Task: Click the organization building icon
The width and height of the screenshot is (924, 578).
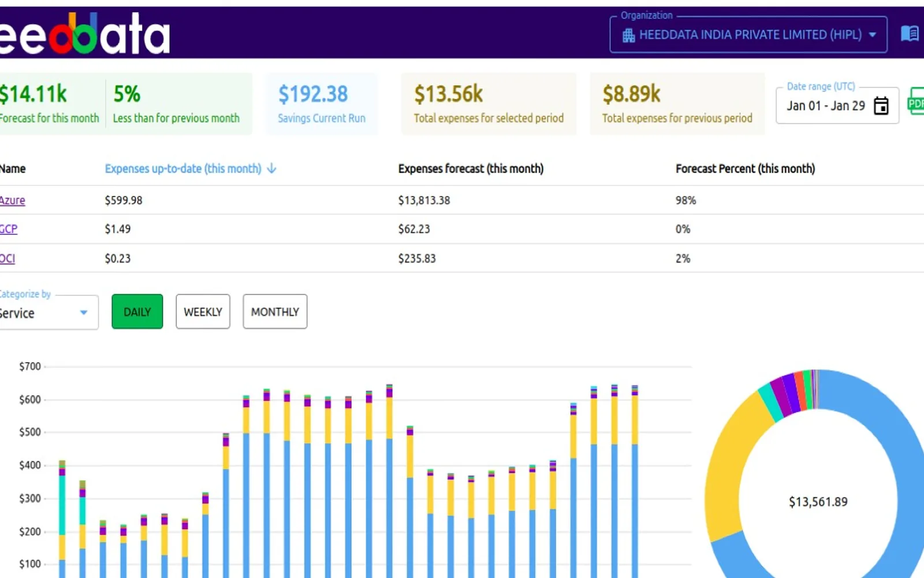Action: [x=628, y=35]
